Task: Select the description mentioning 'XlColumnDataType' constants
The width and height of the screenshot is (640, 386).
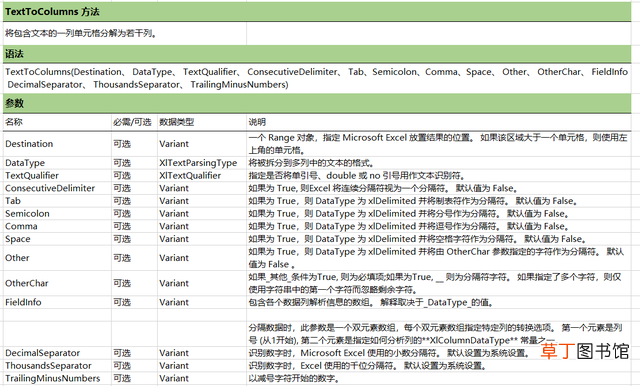Action: (x=439, y=334)
